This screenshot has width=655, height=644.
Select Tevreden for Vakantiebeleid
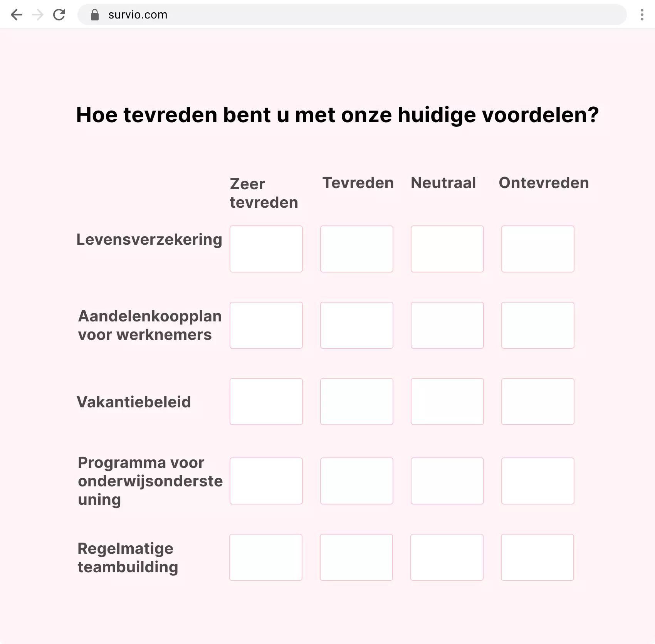point(356,402)
